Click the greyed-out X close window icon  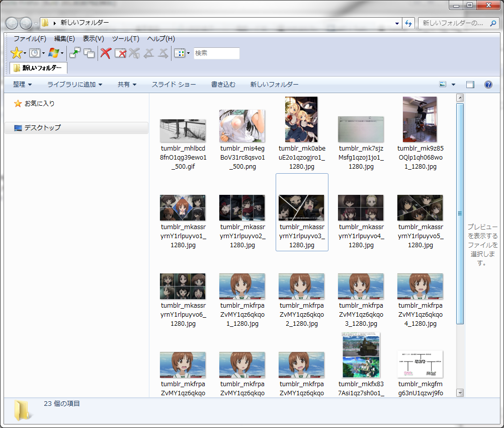(134, 53)
